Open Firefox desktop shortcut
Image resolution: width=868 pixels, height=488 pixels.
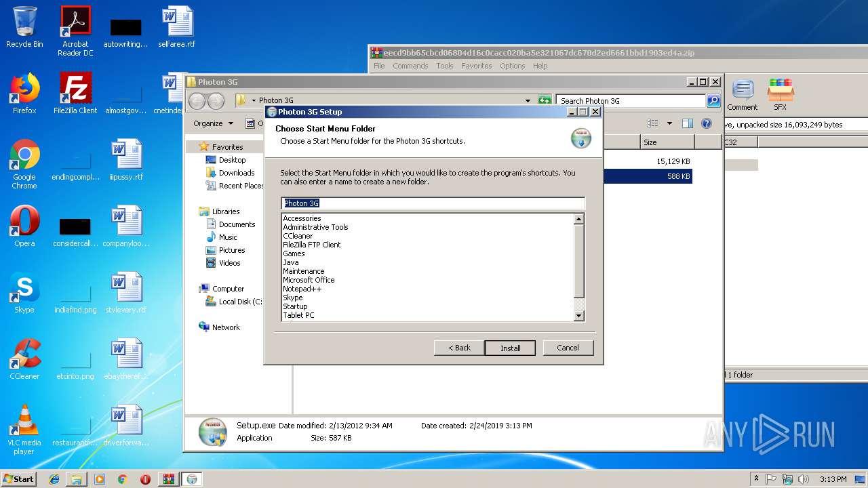pos(24,94)
